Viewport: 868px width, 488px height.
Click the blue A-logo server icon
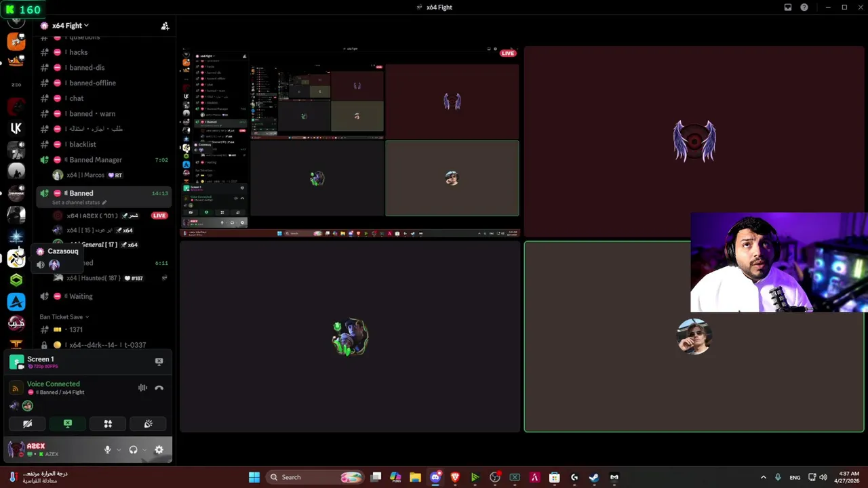point(16,302)
